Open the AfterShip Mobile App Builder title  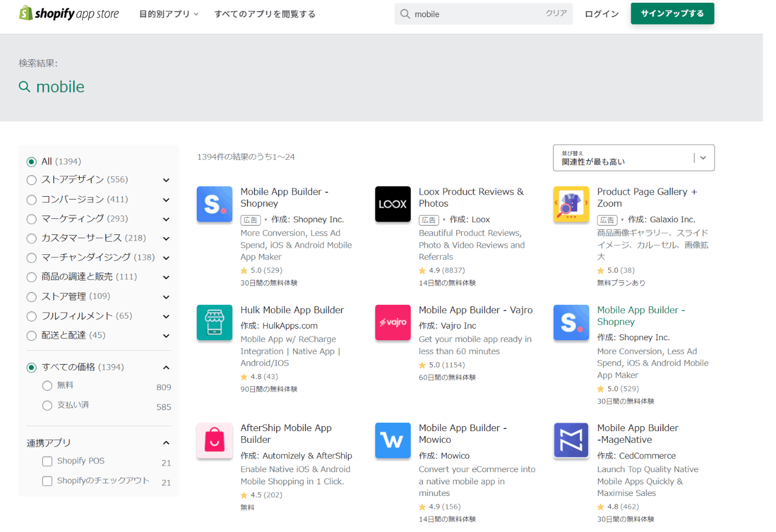click(x=286, y=434)
